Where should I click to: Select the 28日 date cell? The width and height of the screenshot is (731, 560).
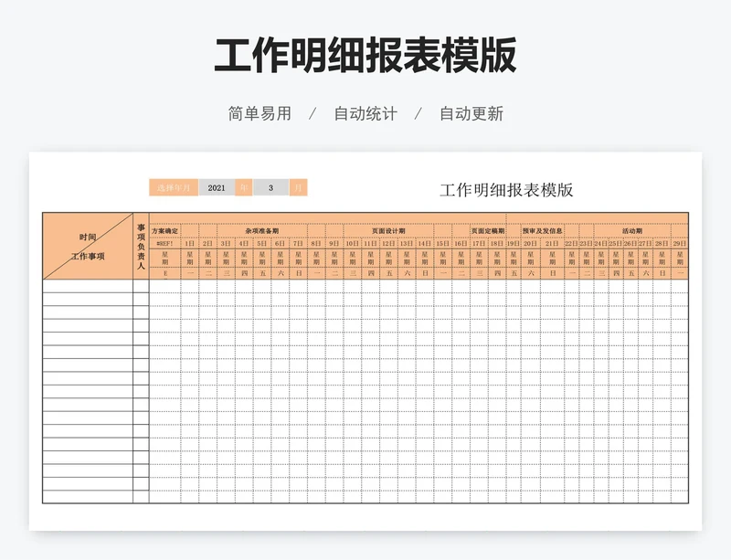pyautogui.click(x=662, y=243)
